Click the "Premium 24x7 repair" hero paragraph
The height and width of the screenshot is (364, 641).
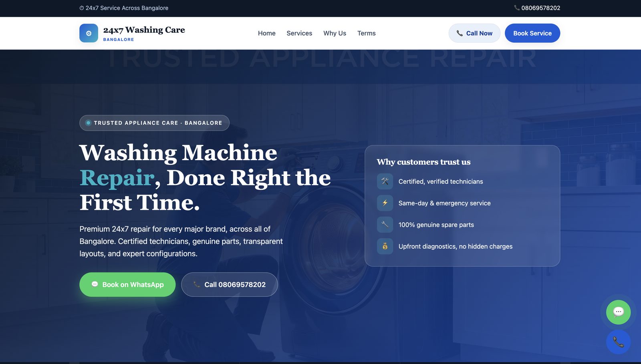(181, 241)
